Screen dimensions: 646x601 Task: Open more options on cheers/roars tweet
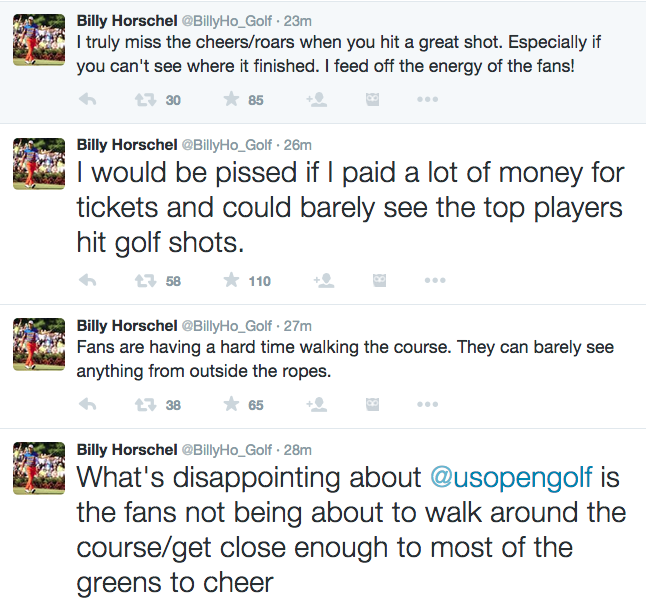point(427,100)
